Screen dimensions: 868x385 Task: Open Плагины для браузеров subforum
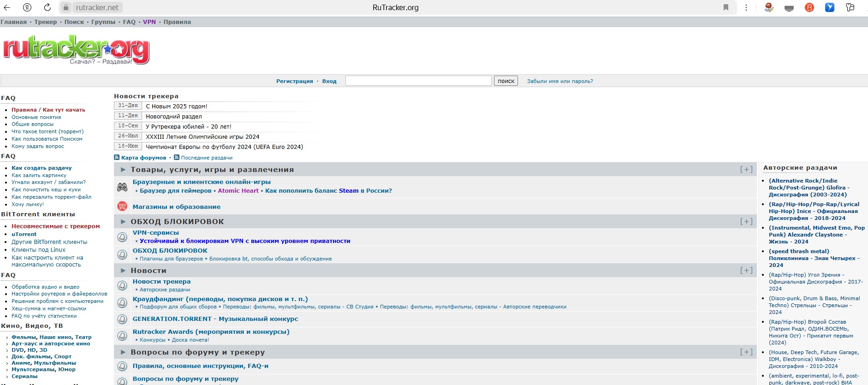pos(171,259)
